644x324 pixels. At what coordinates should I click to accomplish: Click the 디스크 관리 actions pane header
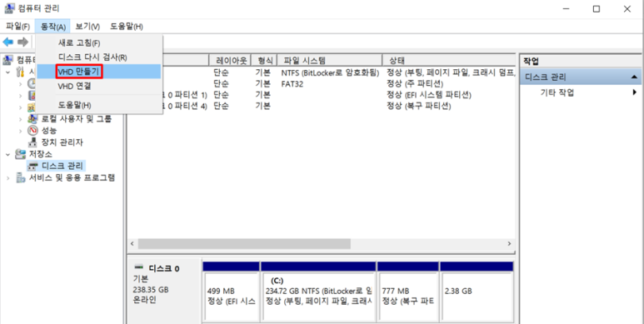(x=580, y=77)
